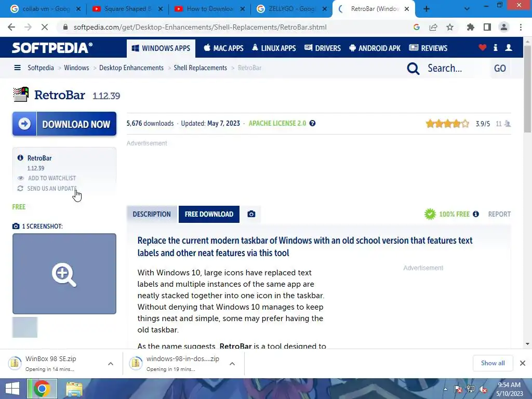This screenshot has width=532, height=399.
Task: Open the license help question icon
Action: tap(312, 123)
